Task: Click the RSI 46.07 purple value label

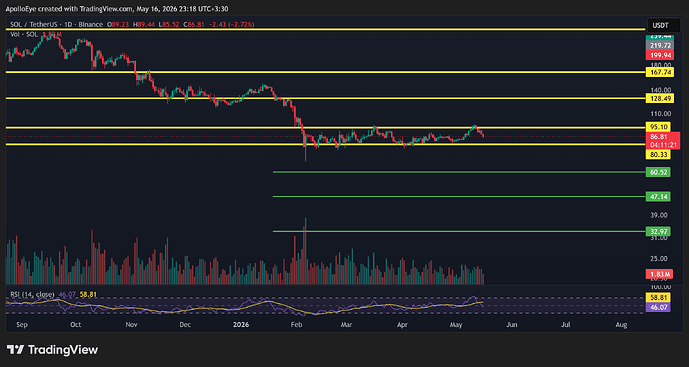Action: [x=658, y=307]
